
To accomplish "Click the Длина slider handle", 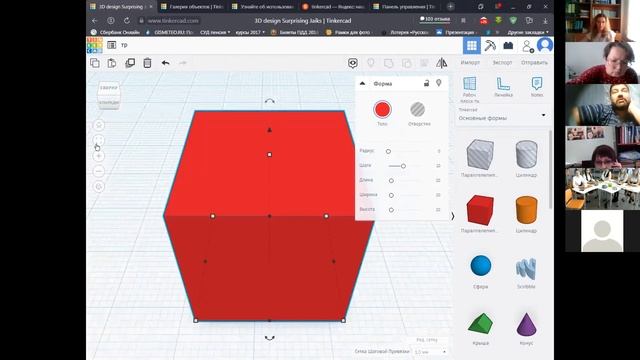I will [x=391, y=180].
